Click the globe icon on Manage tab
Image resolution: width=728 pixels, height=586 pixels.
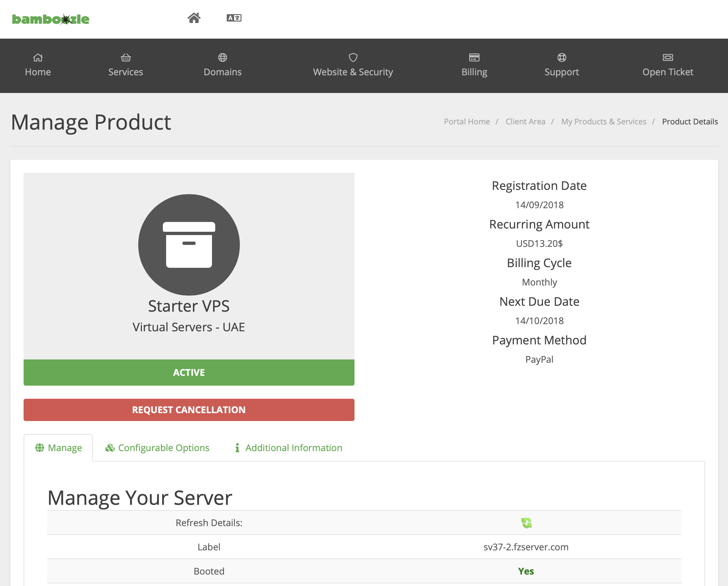(x=40, y=448)
